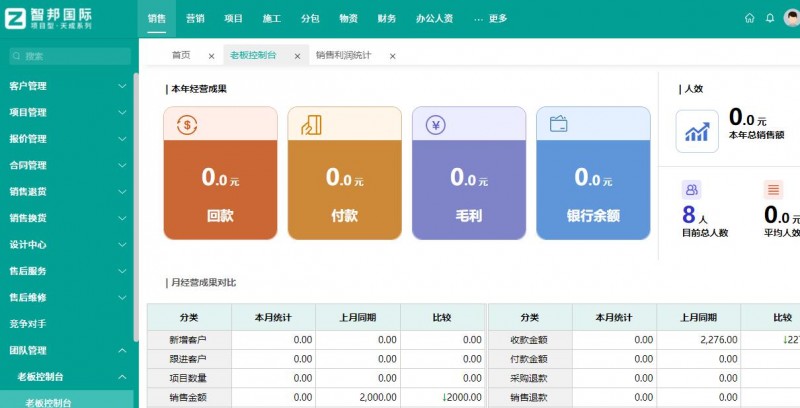Click the 8人 目前总人数 figure
This screenshot has width=800, height=408.
click(x=695, y=215)
